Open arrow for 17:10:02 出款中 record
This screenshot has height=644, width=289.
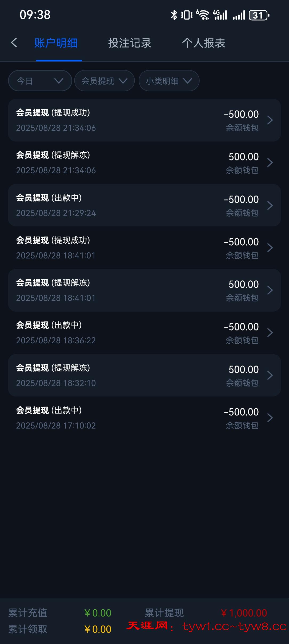tap(270, 418)
